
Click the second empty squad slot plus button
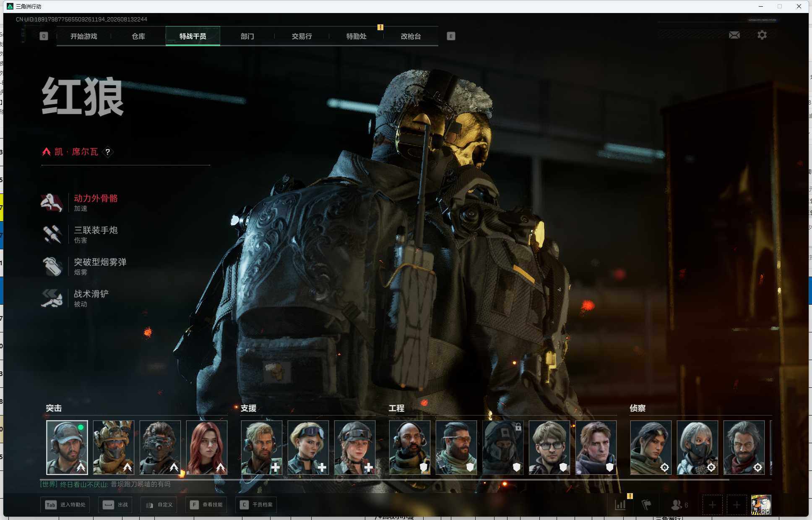pos(737,504)
